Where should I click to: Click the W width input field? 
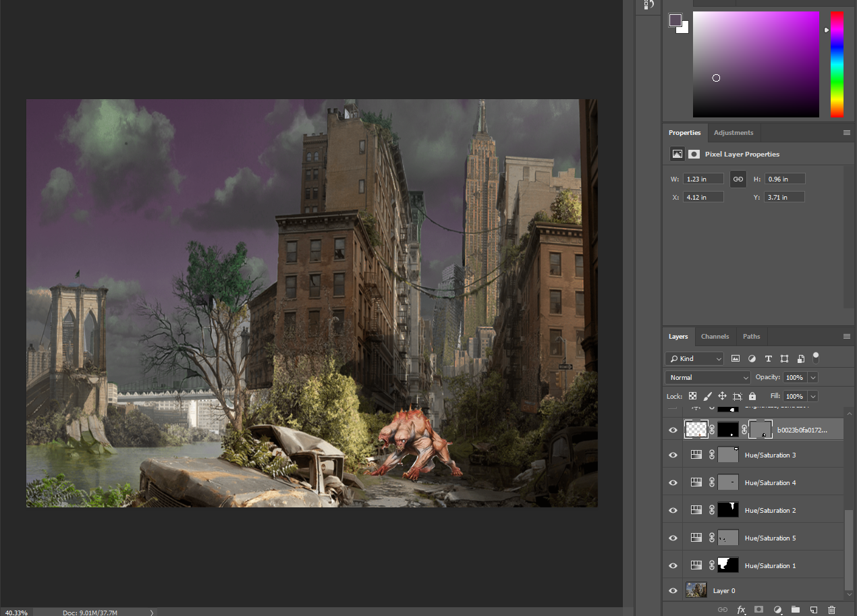(x=703, y=179)
